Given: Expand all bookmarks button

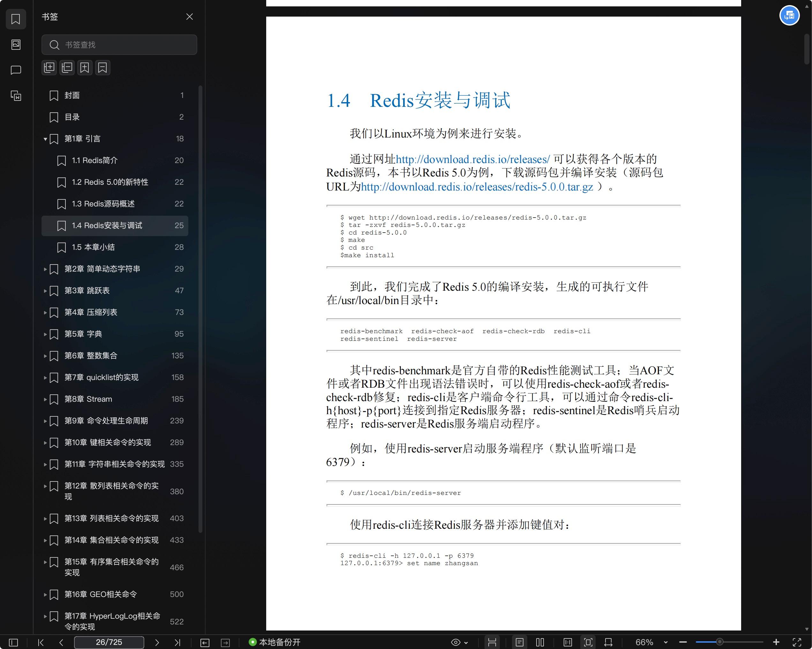Looking at the screenshot, I should [x=49, y=68].
